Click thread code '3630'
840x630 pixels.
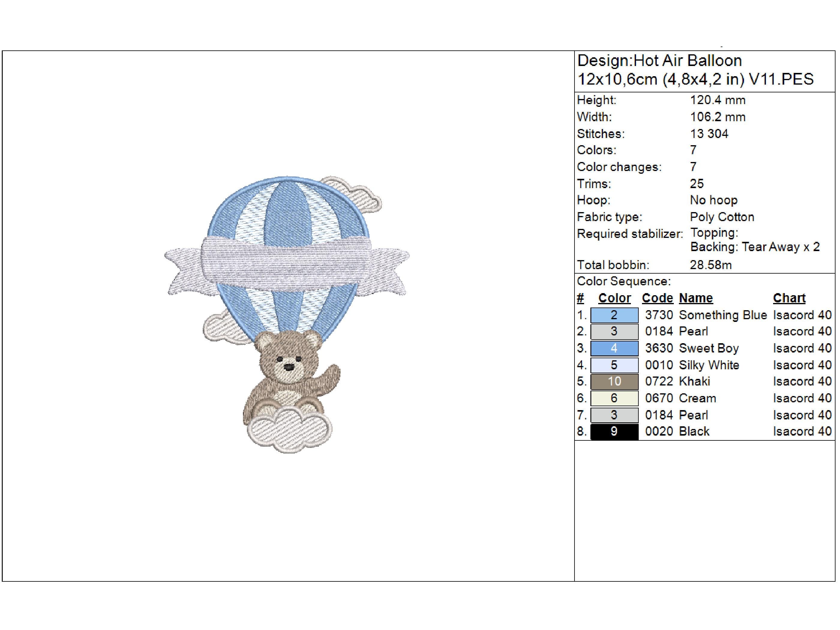coord(659,348)
